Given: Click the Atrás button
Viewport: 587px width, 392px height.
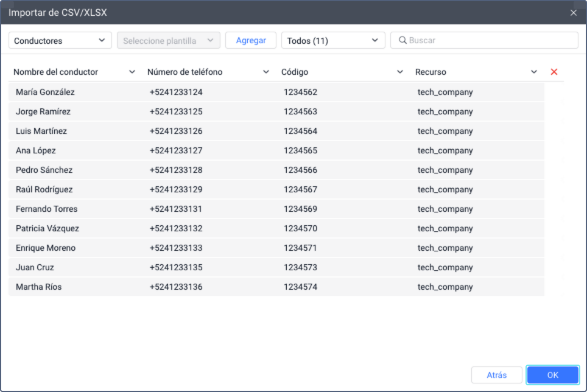Looking at the screenshot, I should (x=496, y=375).
